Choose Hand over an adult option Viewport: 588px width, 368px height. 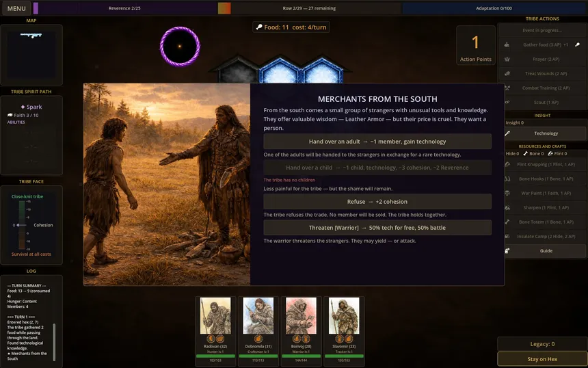click(x=377, y=142)
